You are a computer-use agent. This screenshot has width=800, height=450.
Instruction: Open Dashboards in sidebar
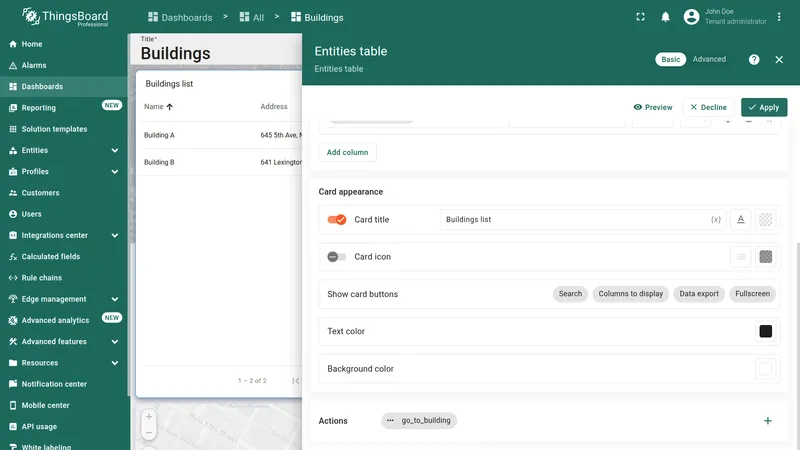click(64, 87)
